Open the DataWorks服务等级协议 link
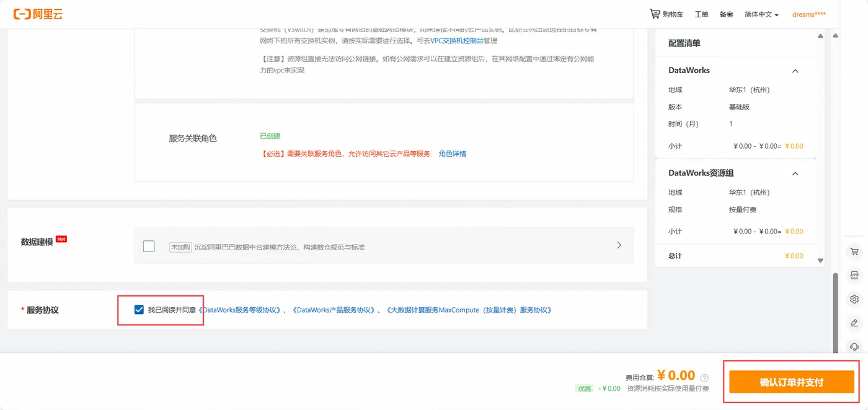 coord(239,310)
